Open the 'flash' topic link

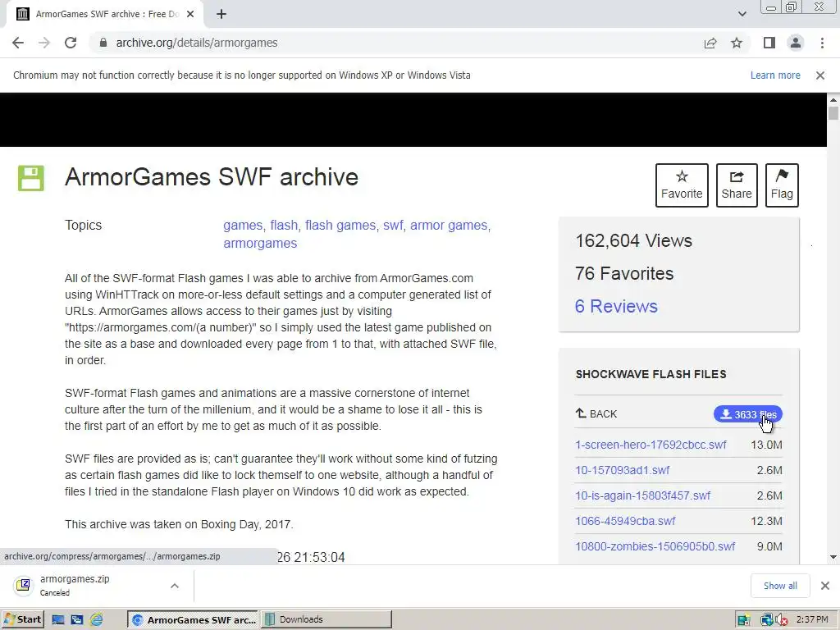pyautogui.click(x=284, y=225)
